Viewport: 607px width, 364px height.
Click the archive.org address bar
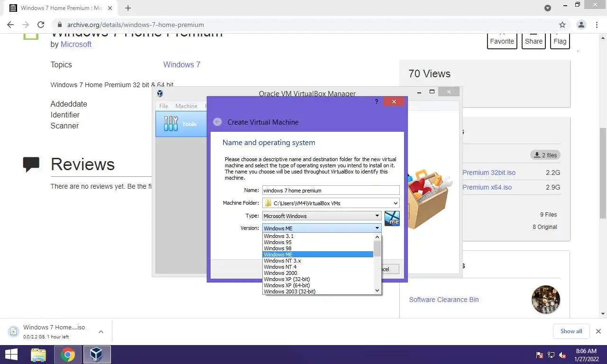click(303, 25)
